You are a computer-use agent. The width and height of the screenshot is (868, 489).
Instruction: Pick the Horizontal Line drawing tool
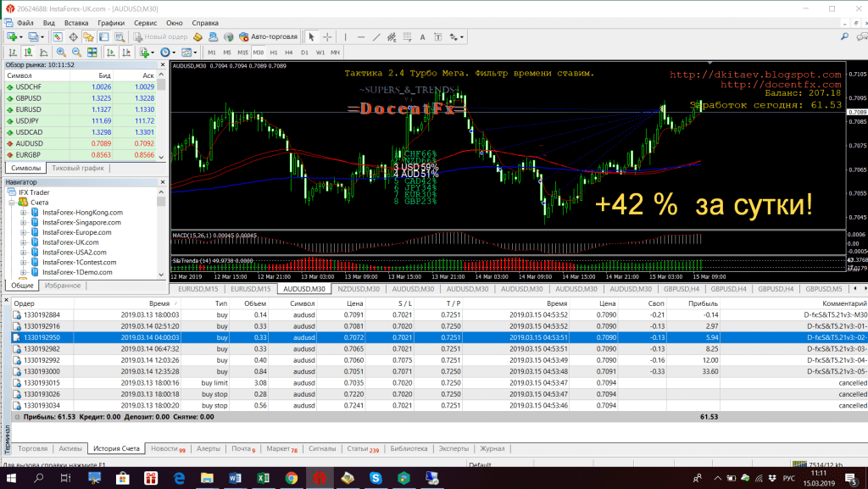[x=361, y=37]
